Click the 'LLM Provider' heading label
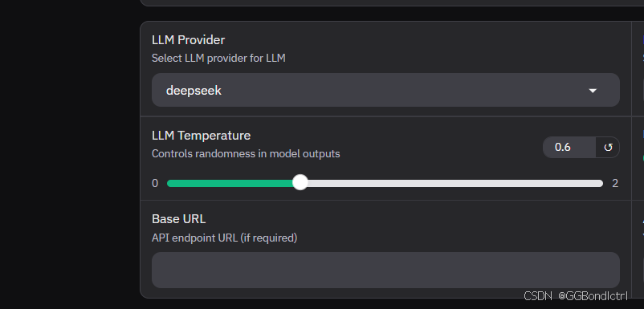 point(188,40)
